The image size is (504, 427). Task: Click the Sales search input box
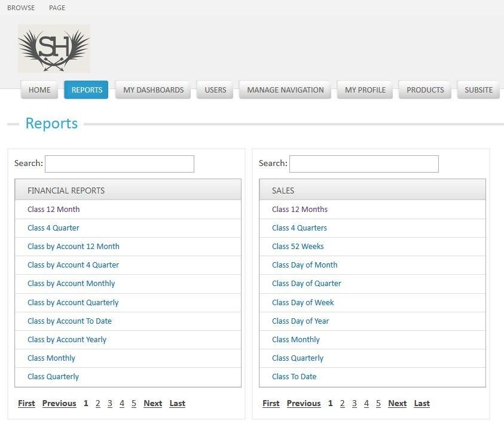364,164
